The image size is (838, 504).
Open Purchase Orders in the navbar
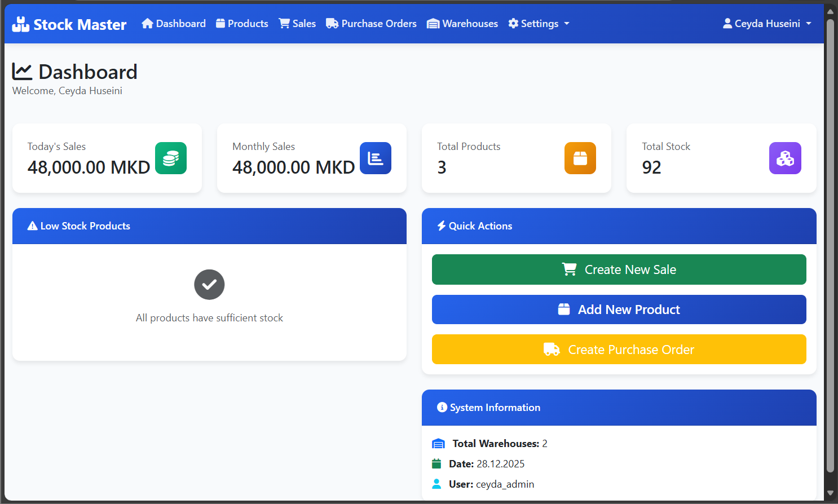[x=371, y=24]
